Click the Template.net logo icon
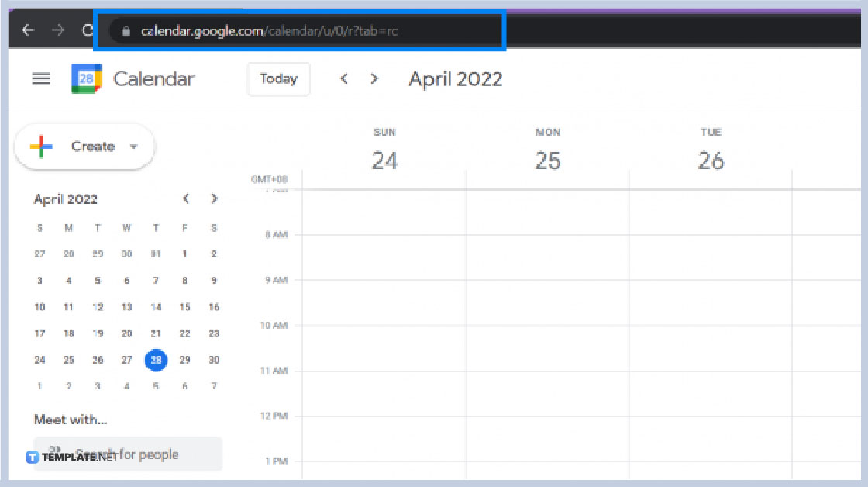This screenshot has height=487, width=868. point(33,458)
